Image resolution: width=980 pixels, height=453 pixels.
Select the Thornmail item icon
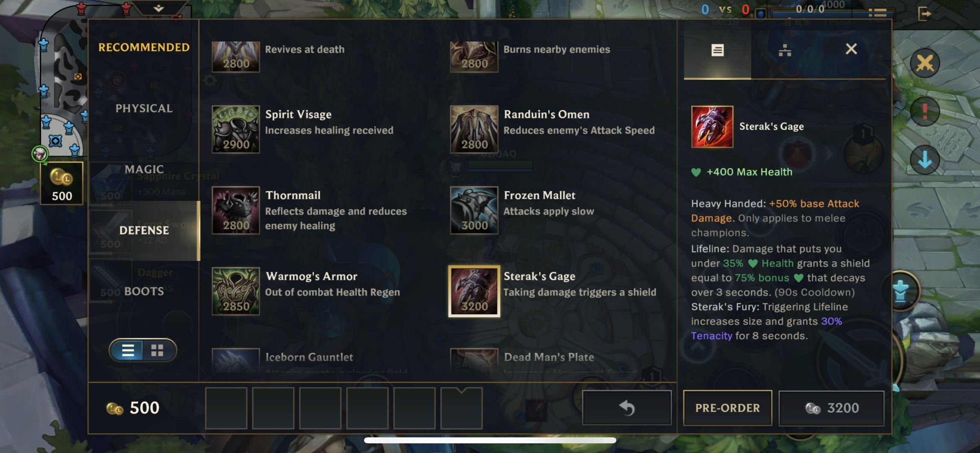pos(235,210)
